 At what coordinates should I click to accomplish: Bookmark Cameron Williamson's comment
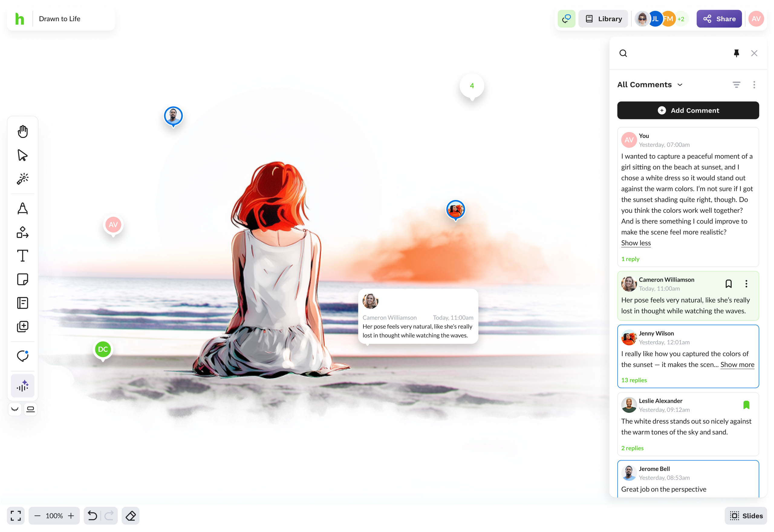pos(728,284)
